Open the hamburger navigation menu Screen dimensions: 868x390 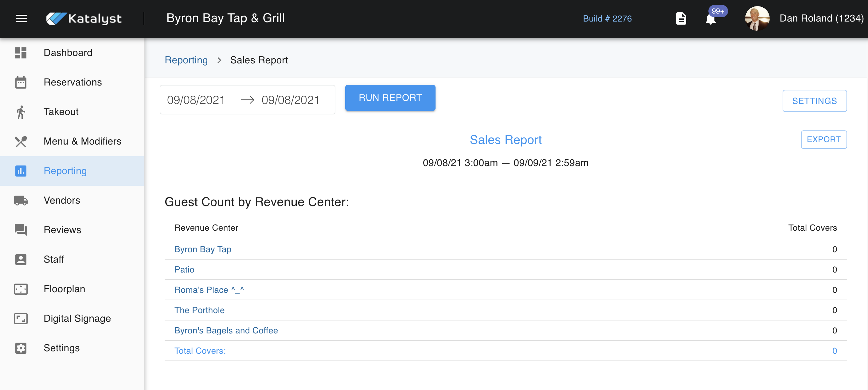pos(21,18)
